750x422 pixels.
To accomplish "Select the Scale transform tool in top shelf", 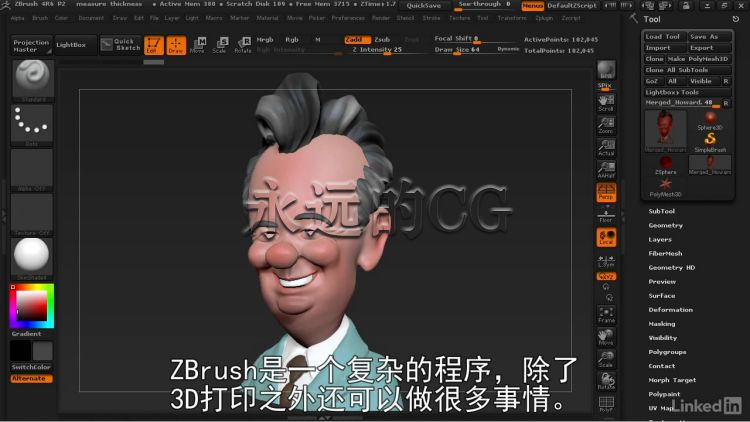I will (220, 45).
